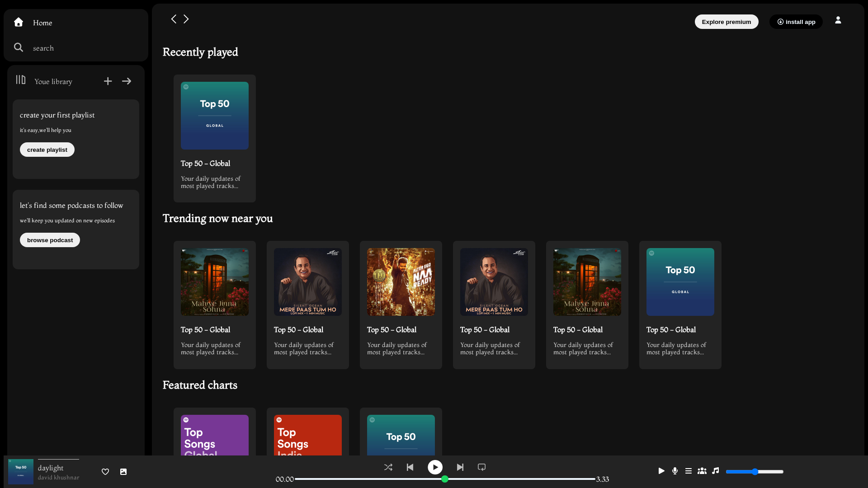This screenshot has width=868, height=488.
Task: Click the browse podcast button
Action: tap(50, 240)
